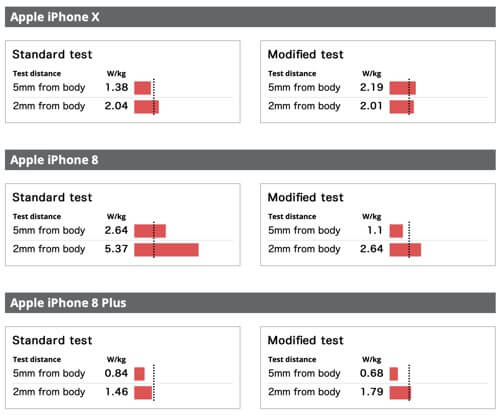Image resolution: width=500 pixels, height=415 pixels.
Task: Click the Apple iPhone 8 Plus header bar
Action: (x=250, y=303)
